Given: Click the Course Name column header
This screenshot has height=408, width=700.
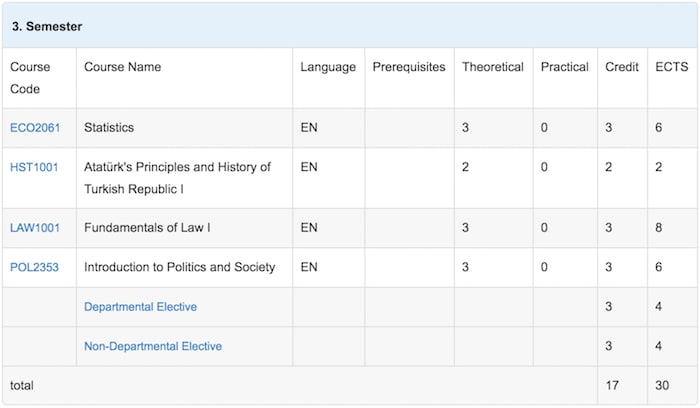Looking at the screenshot, I should click(122, 67).
